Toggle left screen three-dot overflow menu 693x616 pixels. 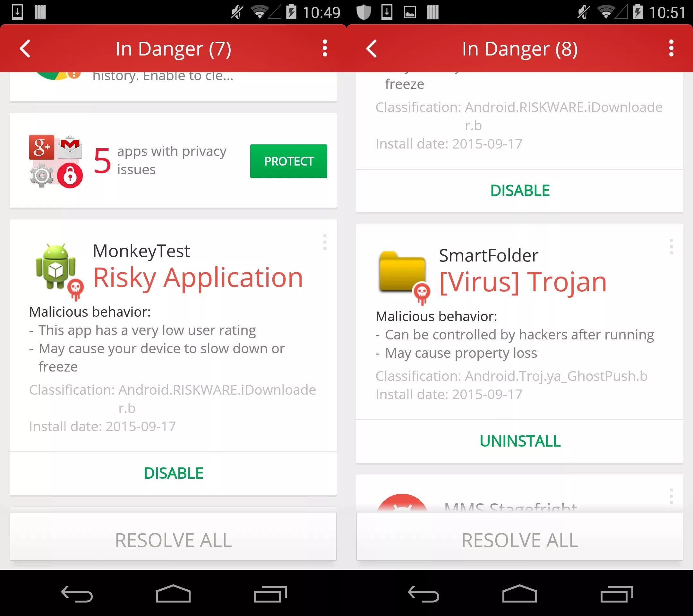tap(325, 48)
